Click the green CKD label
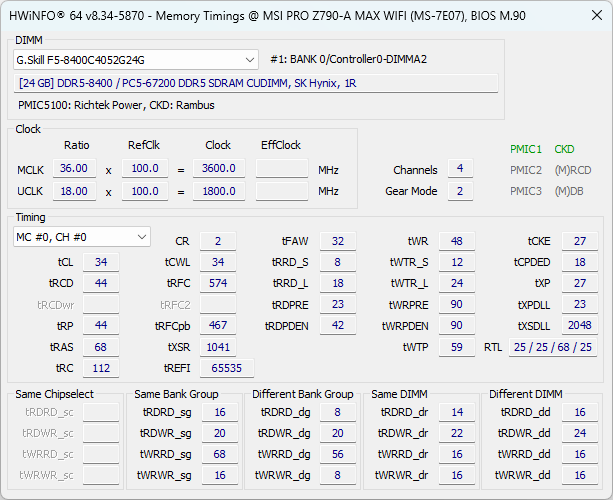Image resolution: width=613 pixels, height=500 pixels. (564, 149)
